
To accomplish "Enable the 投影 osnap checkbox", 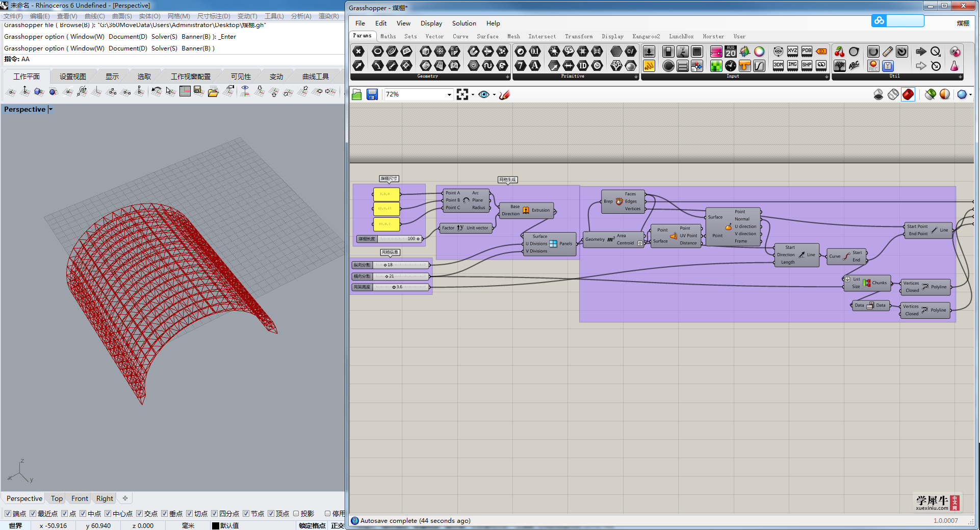I will click(296, 514).
